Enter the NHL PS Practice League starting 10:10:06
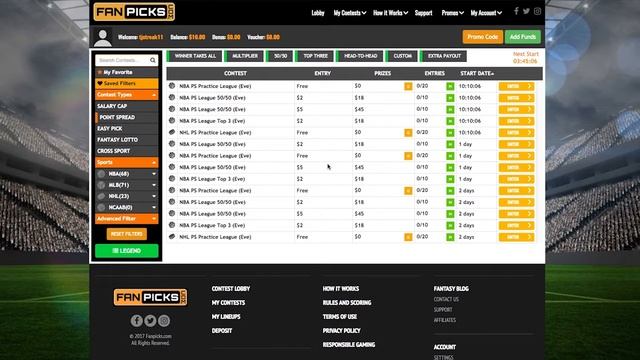This screenshot has width=640, height=360. pyautogui.click(x=516, y=133)
